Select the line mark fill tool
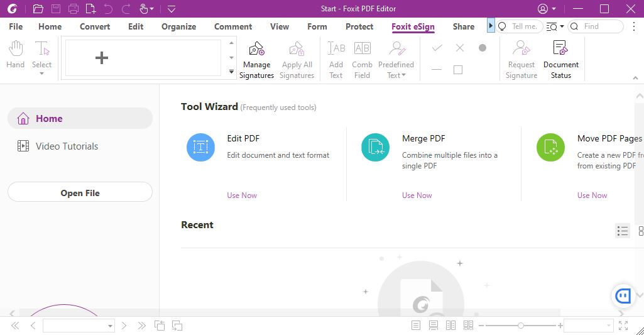This screenshot has width=644, height=335. click(437, 70)
